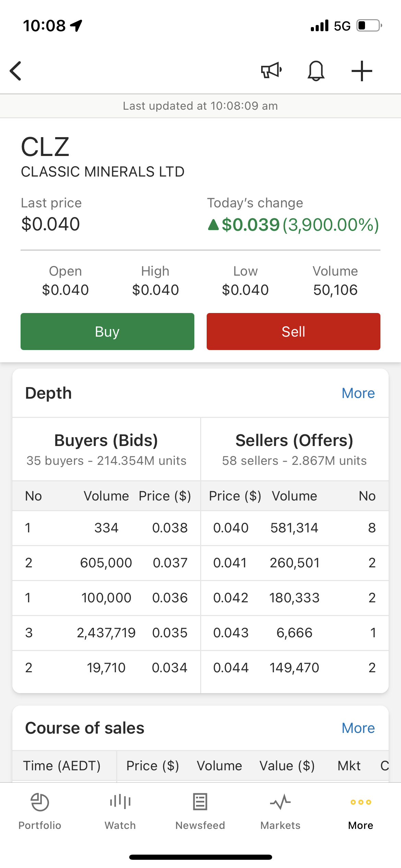Viewport: 401px width, 868px height.
Task: Tap the Mkt column header
Action: [x=349, y=766]
